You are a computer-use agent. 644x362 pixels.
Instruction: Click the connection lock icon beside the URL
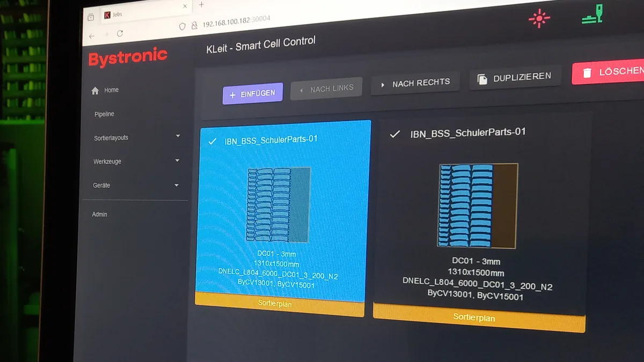194,25
